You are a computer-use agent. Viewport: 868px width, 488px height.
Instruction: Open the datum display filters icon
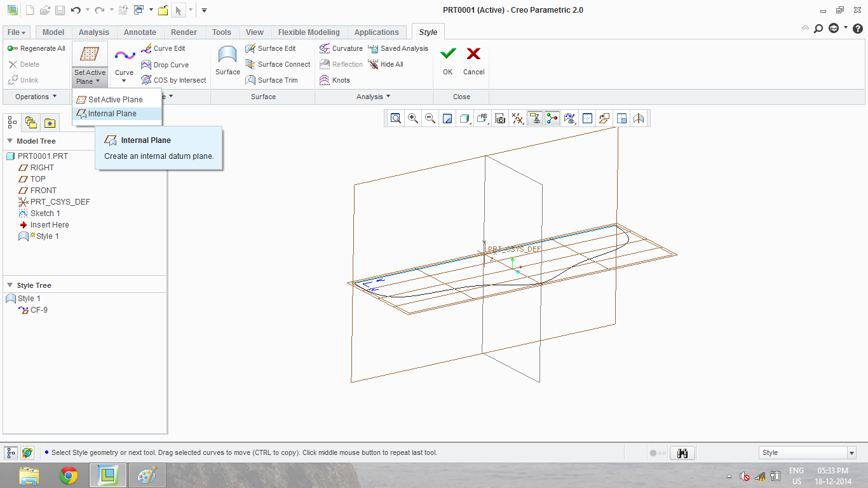(518, 118)
